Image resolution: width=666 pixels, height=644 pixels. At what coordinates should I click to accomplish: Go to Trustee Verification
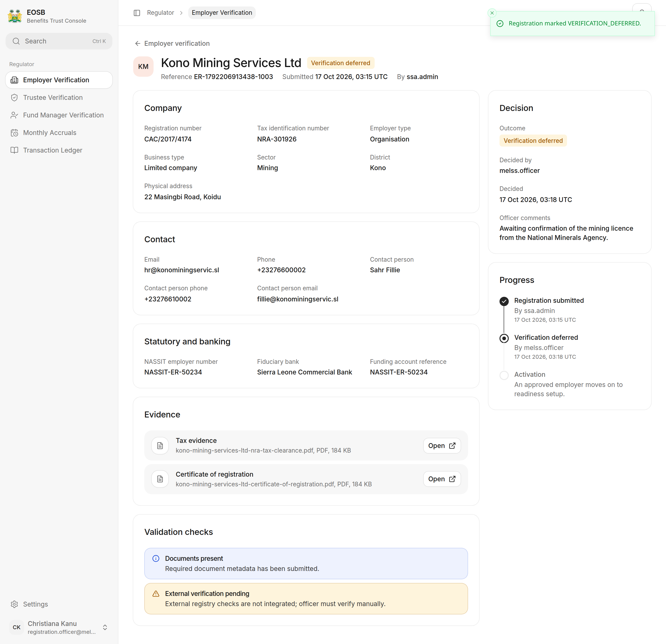point(59,98)
